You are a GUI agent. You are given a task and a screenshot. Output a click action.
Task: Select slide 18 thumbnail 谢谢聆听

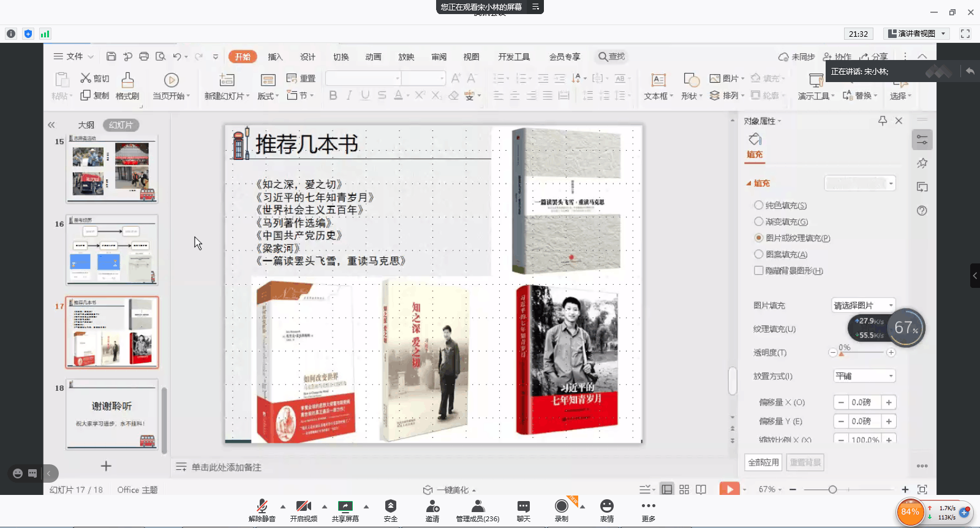112,414
